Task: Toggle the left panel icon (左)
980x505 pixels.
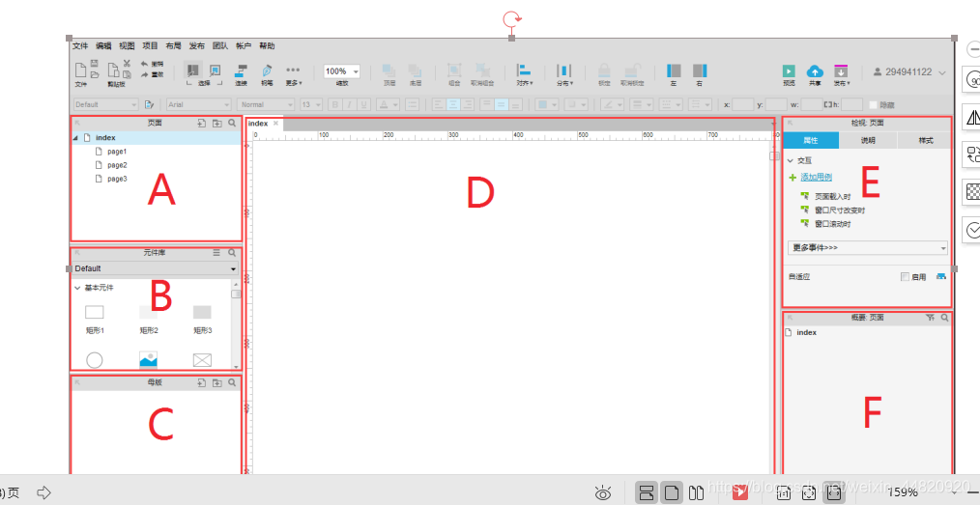Action: (674, 70)
